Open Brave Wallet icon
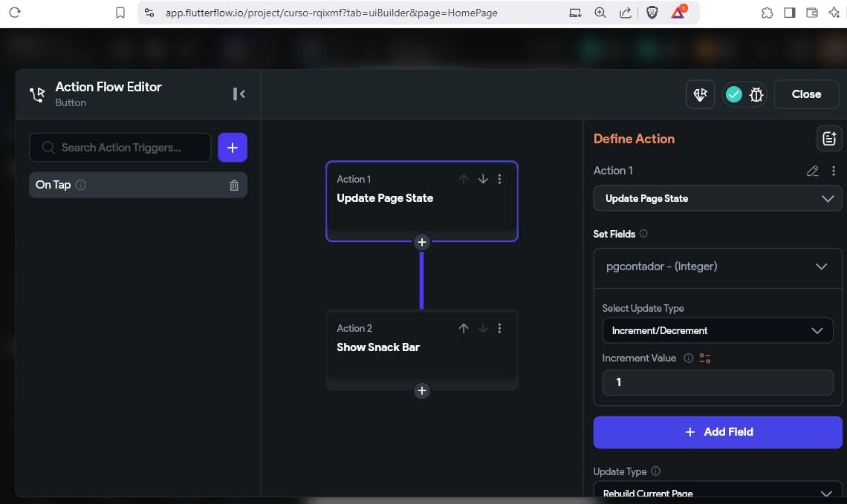The image size is (847, 504). pos(812,13)
